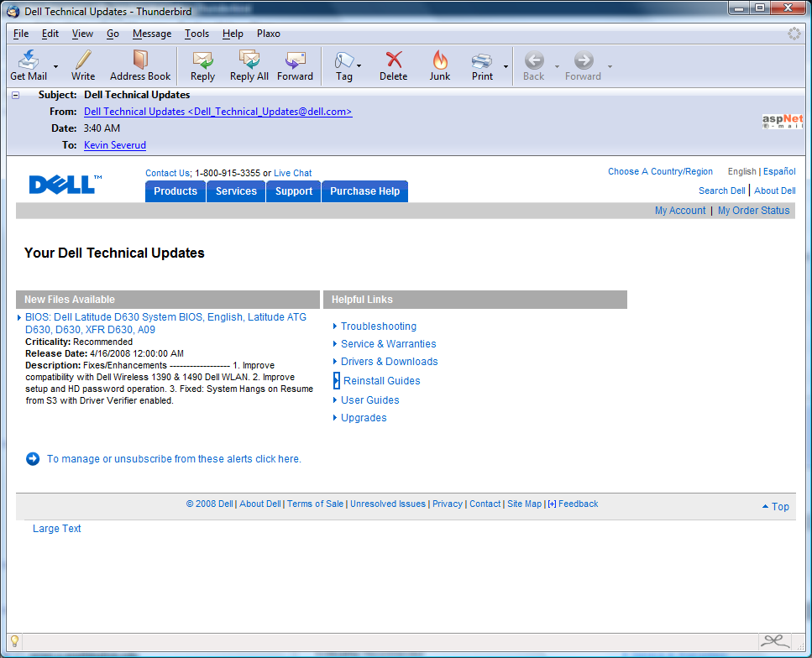Click the blue circle arrow icon beside unsubscribe

33,459
